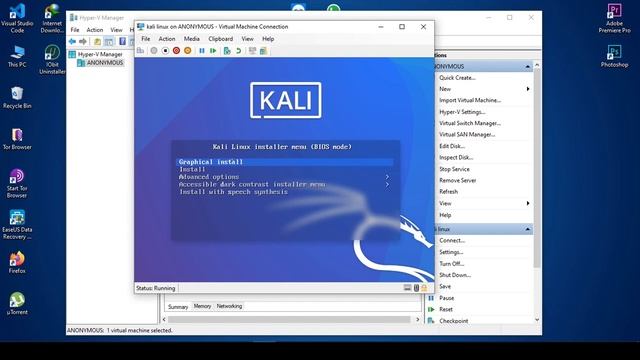This screenshot has height=360, width=640.
Task: Open Adobe Premiere Pro desktop icon
Action: [614, 19]
